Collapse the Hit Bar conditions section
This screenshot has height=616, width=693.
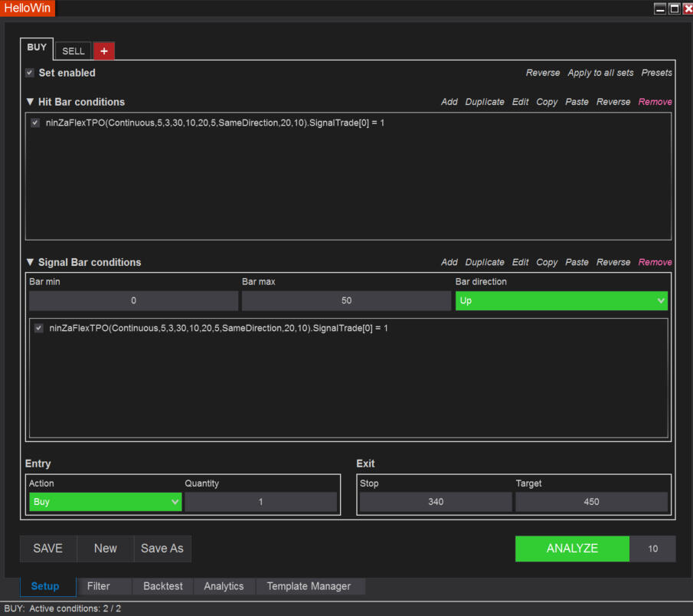pyautogui.click(x=30, y=102)
